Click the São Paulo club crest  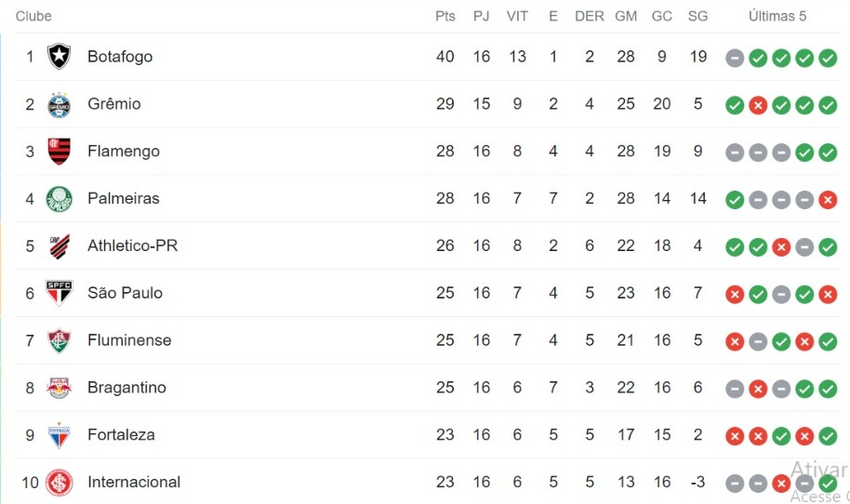click(x=60, y=293)
